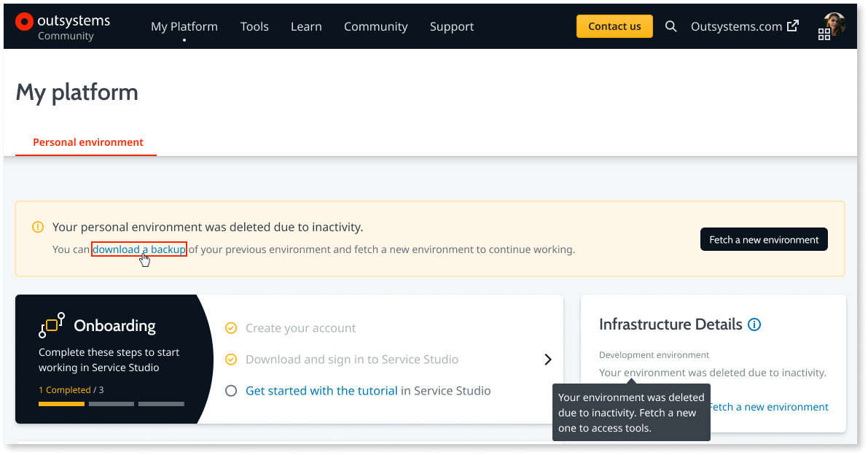
Task: Click the download a backup link
Action: click(139, 249)
